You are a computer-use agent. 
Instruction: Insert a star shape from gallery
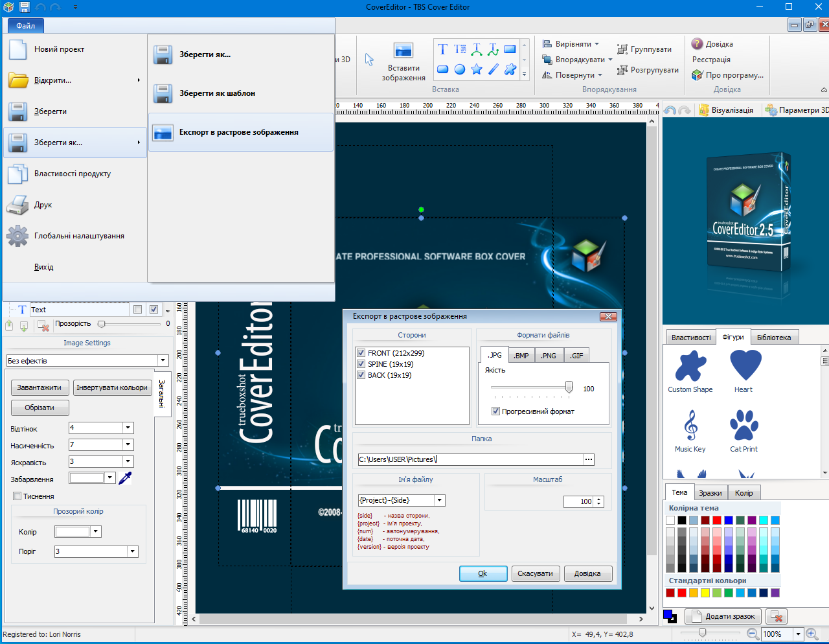(x=477, y=69)
